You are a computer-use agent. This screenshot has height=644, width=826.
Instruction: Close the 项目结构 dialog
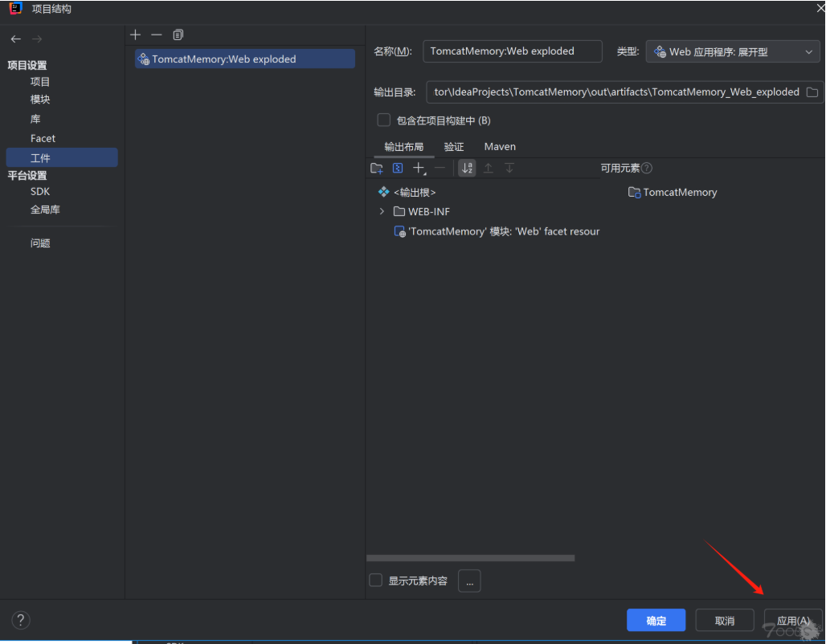tap(820, 8)
